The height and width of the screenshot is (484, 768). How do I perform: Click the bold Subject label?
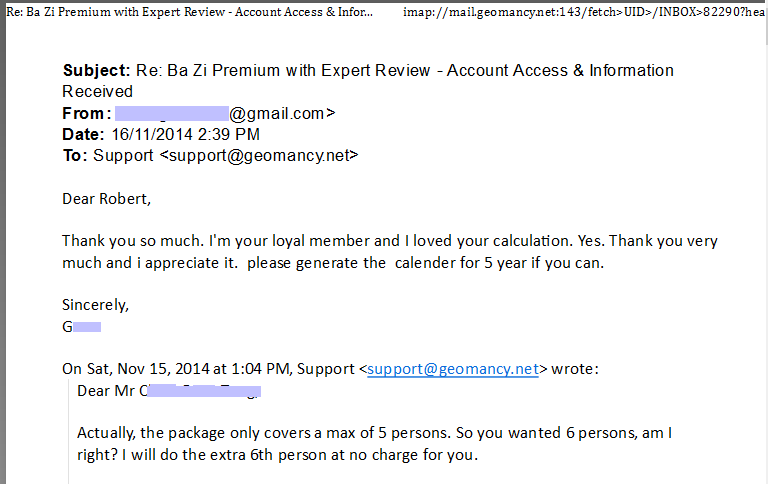pyautogui.click(x=96, y=71)
